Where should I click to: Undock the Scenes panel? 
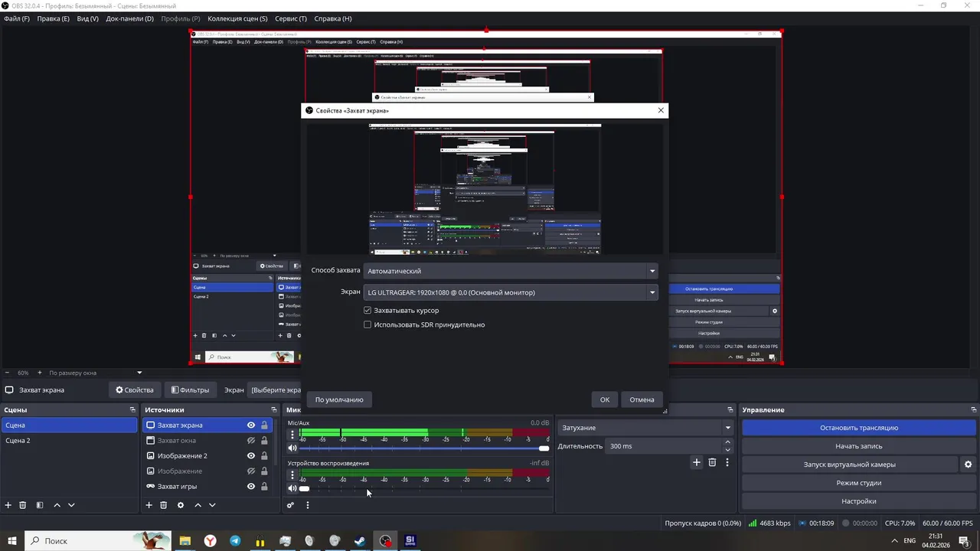coord(132,410)
